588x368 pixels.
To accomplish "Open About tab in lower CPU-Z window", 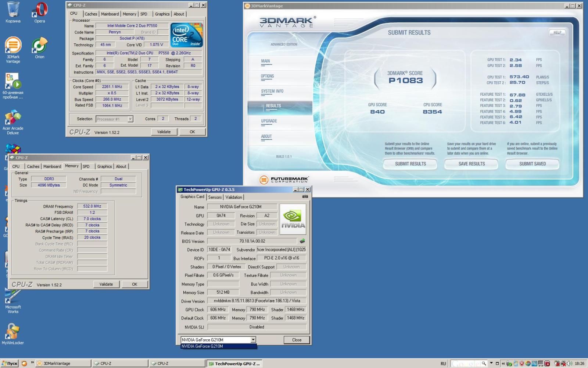I will (x=121, y=166).
